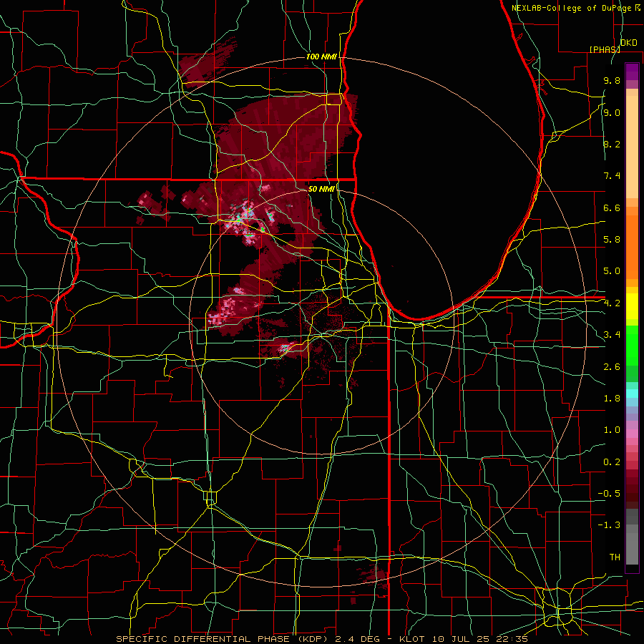This screenshot has width=644, height=644.
Task: Click the 1.8 scale value
Action: click(612, 399)
